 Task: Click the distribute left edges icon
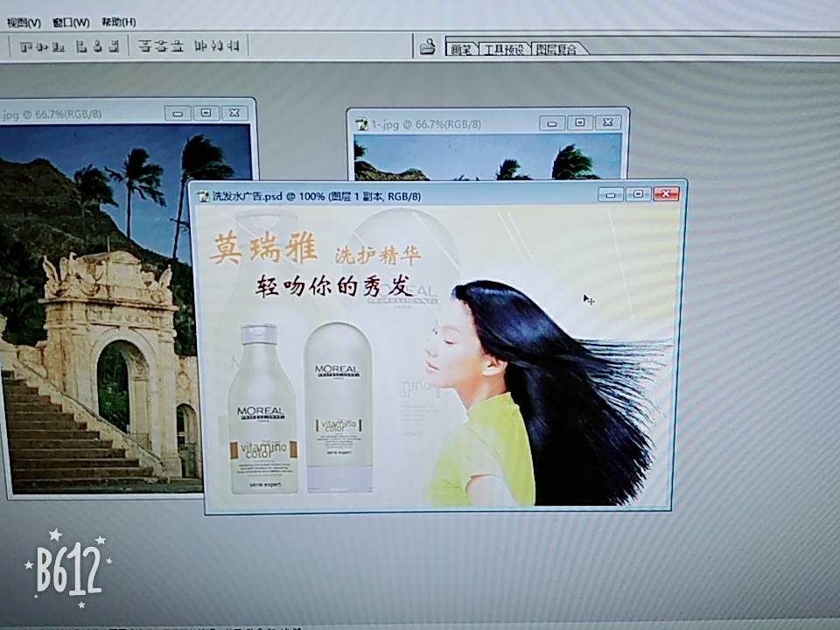(x=200, y=46)
